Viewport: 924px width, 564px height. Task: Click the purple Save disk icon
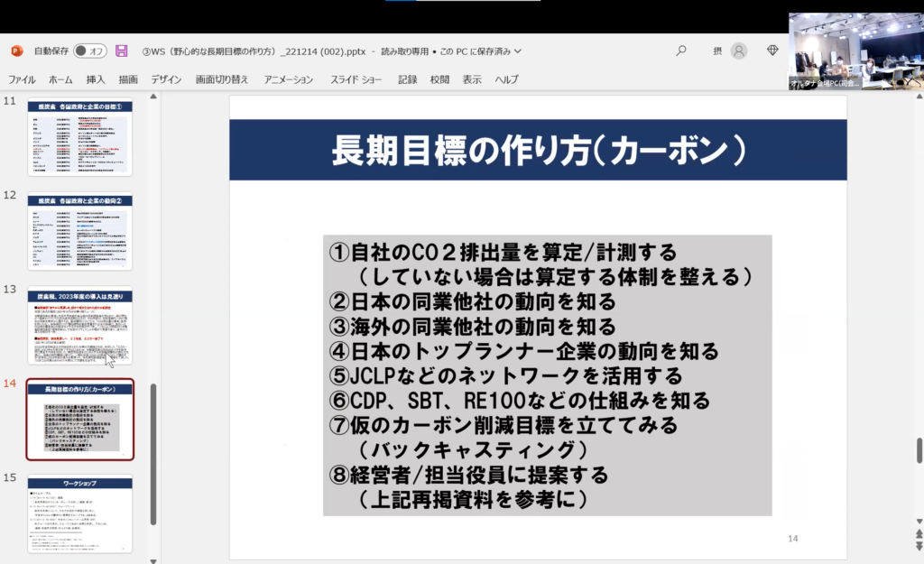(x=122, y=51)
